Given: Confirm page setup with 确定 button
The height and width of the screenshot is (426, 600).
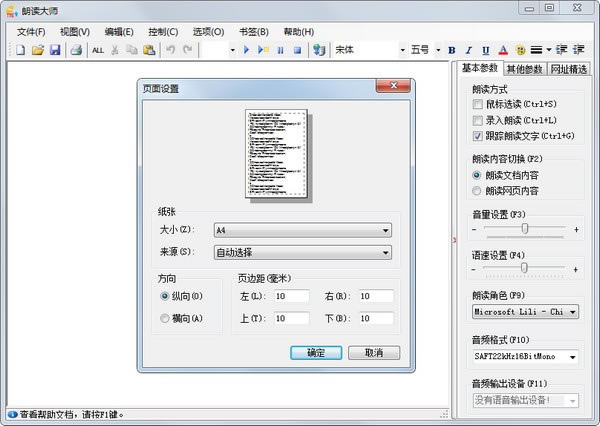Looking at the screenshot, I should [316, 353].
